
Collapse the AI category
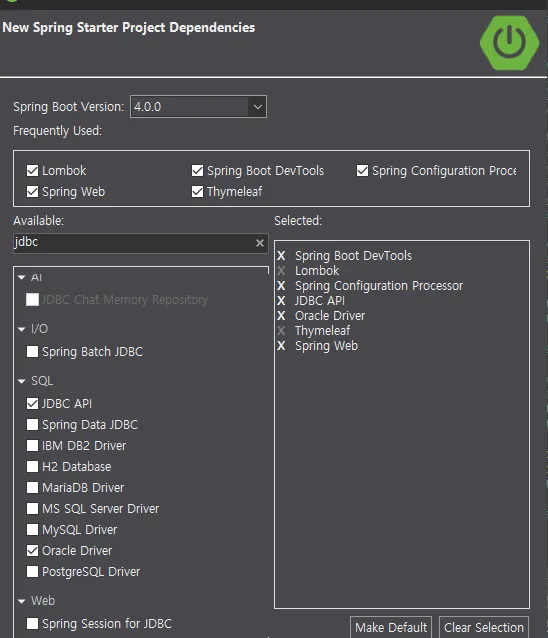point(22,277)
